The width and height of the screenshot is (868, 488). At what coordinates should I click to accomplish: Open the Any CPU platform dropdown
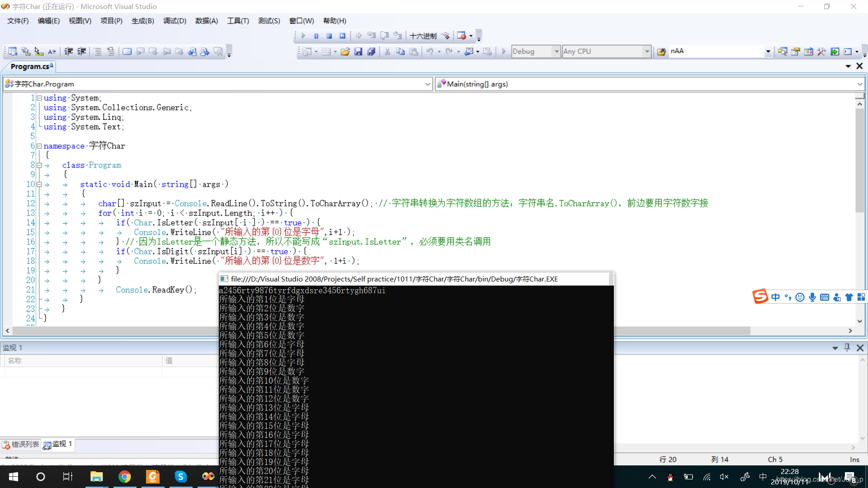(647, 52)
